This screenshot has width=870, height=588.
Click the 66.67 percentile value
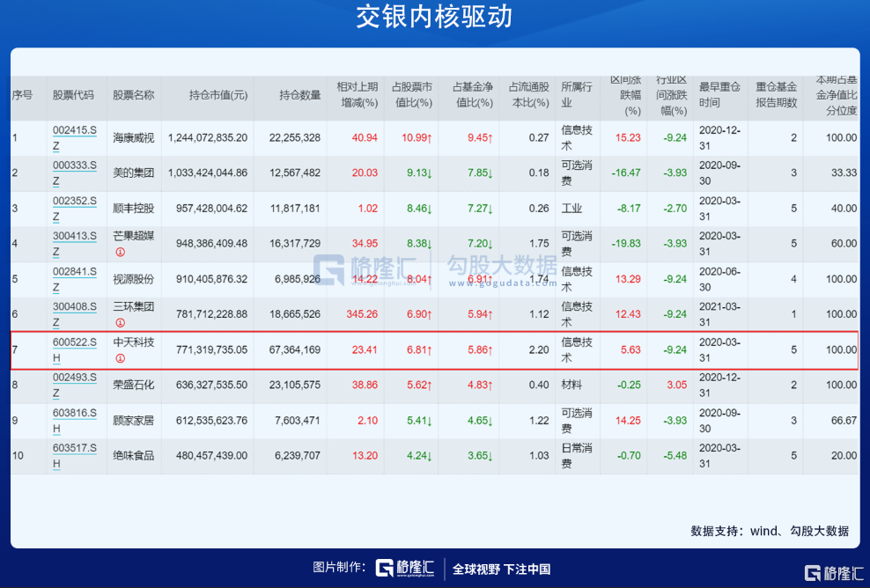[x=844, y=421]
